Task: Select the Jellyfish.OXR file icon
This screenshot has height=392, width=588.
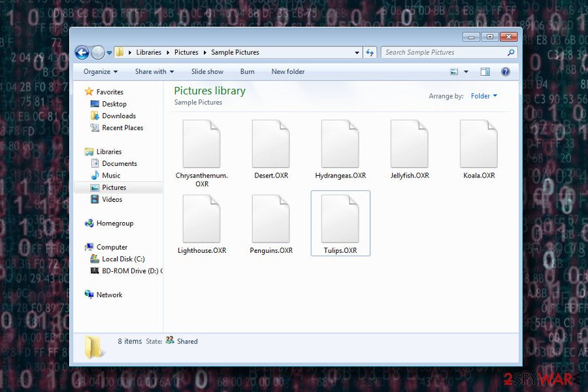Action: pos(410,144)
